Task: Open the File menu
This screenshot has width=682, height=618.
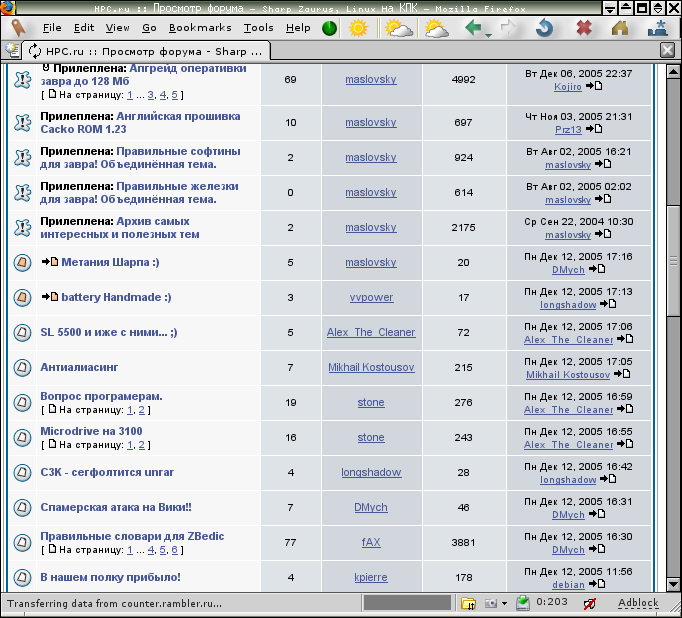Action: click(52, 28)
